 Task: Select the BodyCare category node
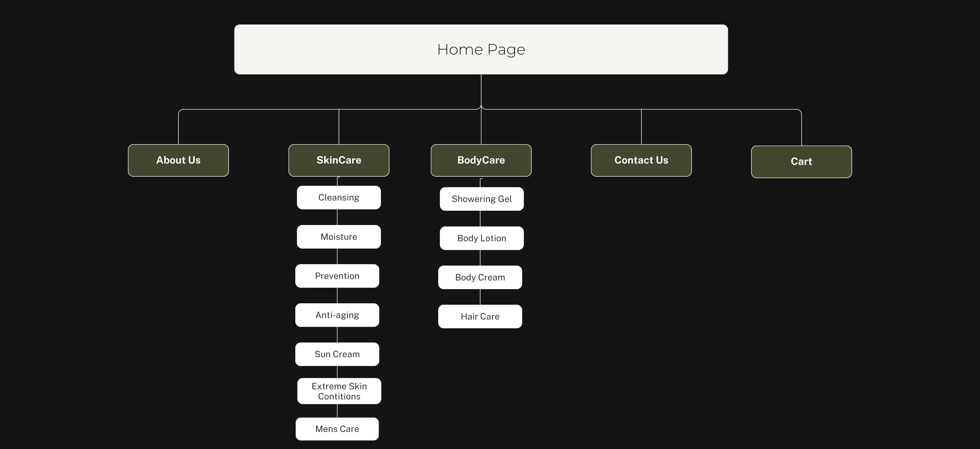[x=481, y=160]
